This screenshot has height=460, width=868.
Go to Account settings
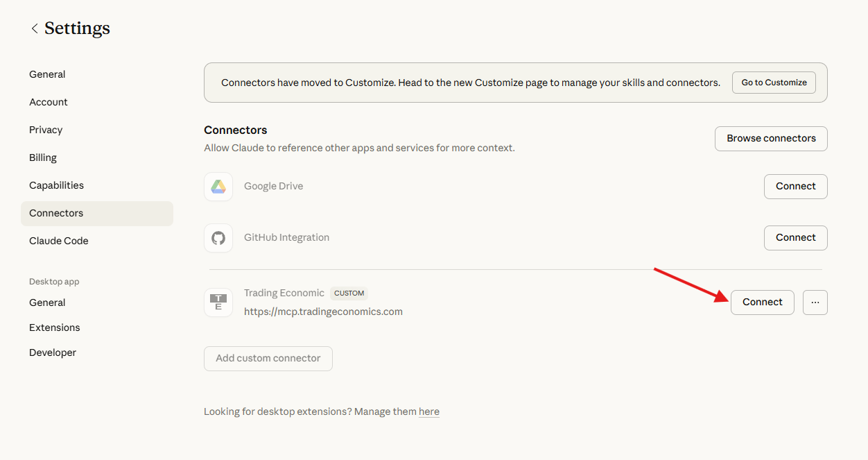click(x=49, y=102)
